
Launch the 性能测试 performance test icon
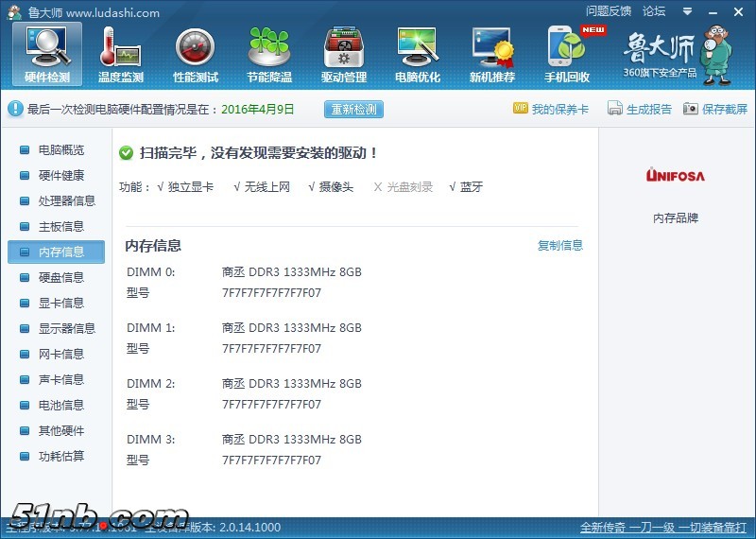click(196, 53)
